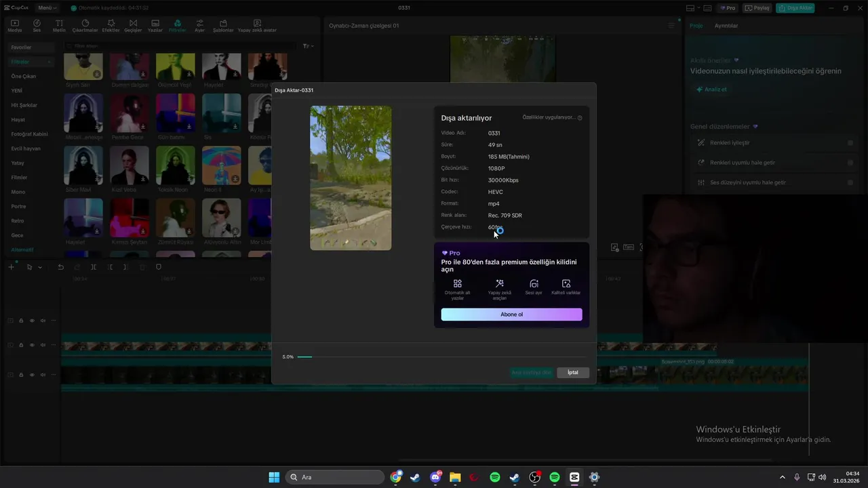This screenshot has width=868, height=488.
Task: Click the Windows Ara search box
Action: 335,477
